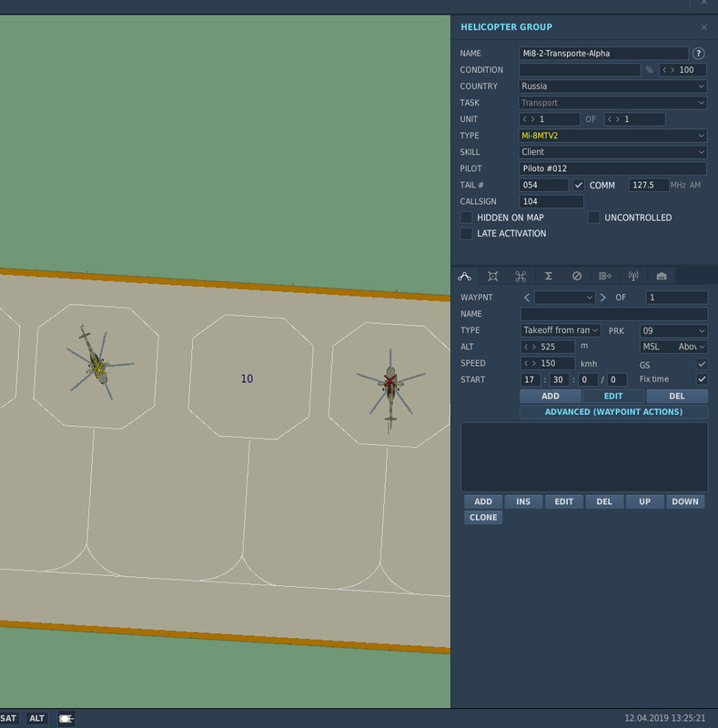The width and height of the screenshot is (718, 728).
Task: Enable Hidden on Map checkbox
Action: (466, 217)
